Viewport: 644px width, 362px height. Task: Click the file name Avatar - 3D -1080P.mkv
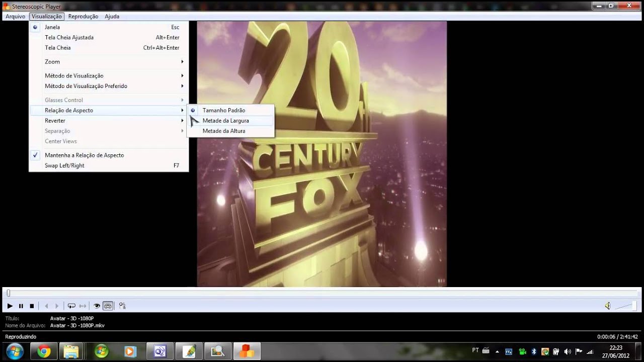tap(77, 325)
